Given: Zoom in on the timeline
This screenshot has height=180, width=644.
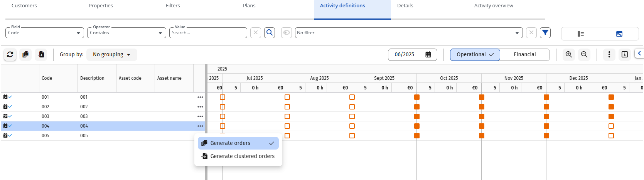Looking at the screenshot, I should pos(568,55).
